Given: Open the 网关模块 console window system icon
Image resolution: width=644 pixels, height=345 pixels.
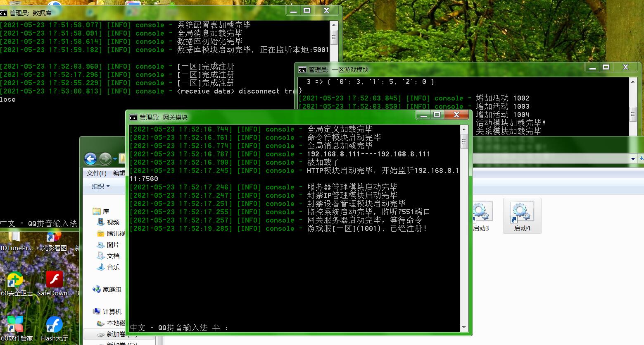Looking at the screenshot, I should [x=133, y=117].
